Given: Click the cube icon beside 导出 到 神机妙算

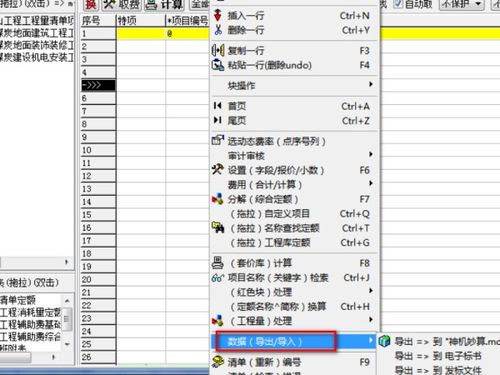Looking at the screenshot, I should tap(384, 341).
